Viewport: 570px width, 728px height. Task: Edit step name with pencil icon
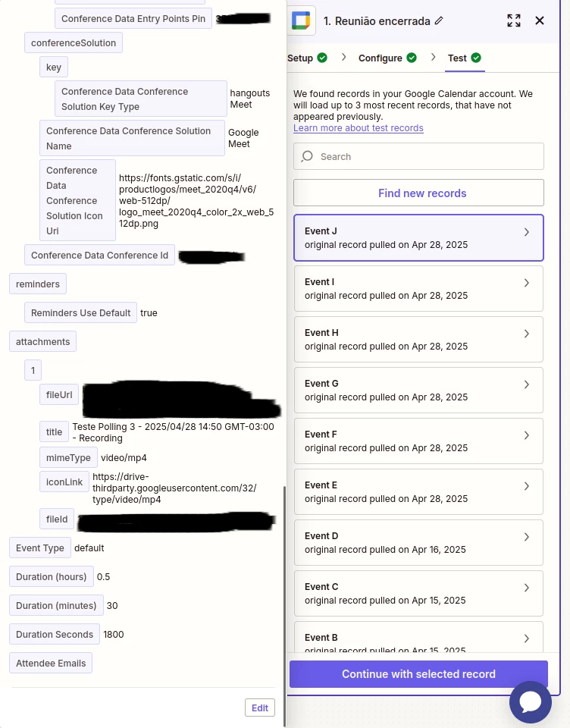click(x=439, y=21)
